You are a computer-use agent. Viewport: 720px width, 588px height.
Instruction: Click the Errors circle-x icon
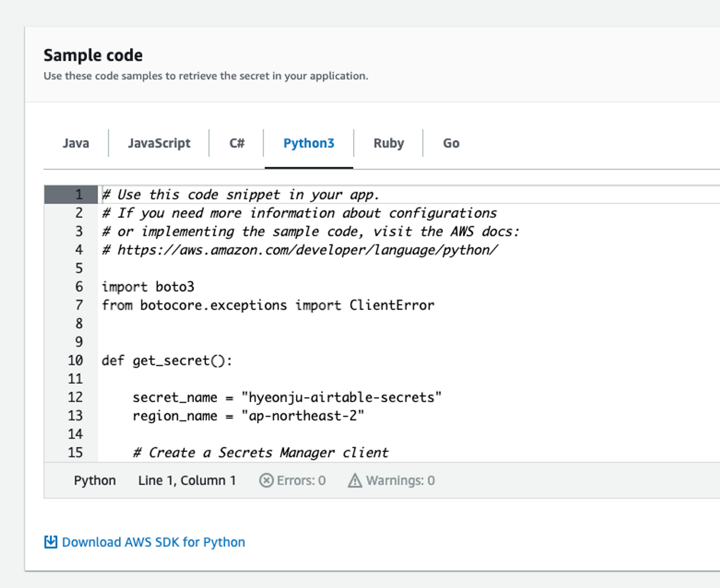pos(266,480)
